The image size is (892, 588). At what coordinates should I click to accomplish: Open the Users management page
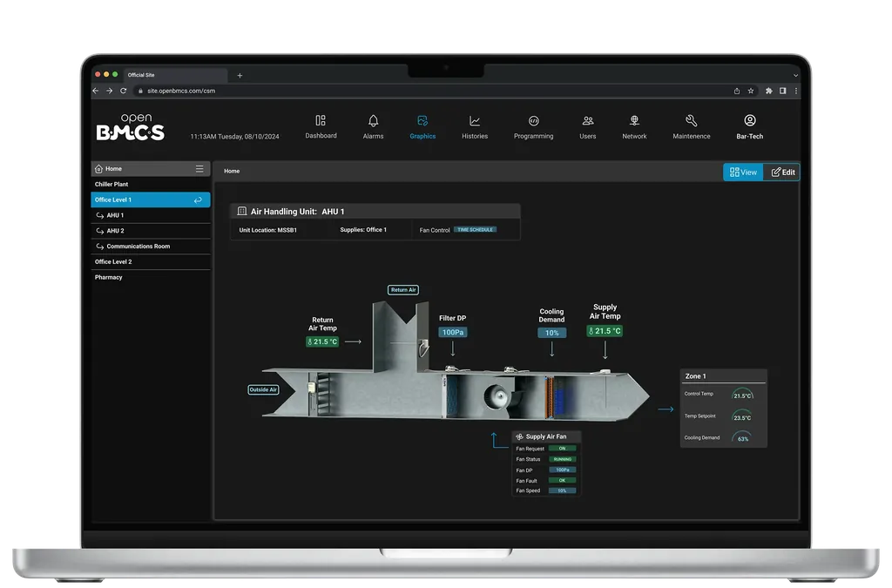tap(588, 127)
